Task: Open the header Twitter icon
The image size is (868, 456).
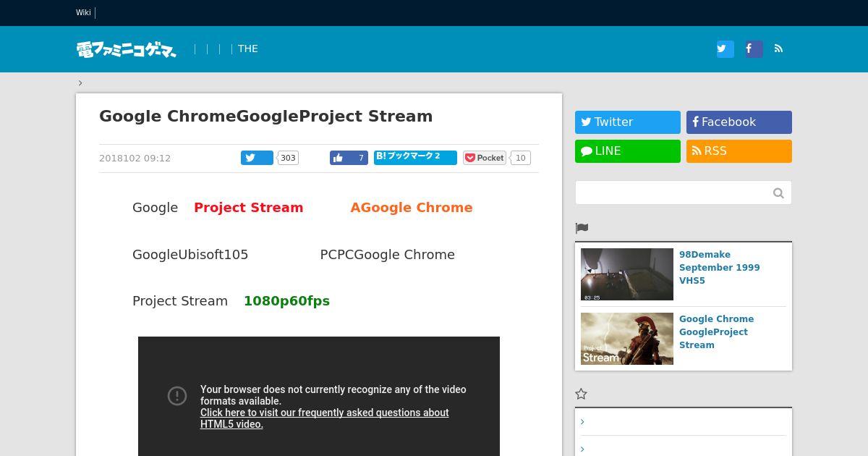Action: [x=725, y=49]
